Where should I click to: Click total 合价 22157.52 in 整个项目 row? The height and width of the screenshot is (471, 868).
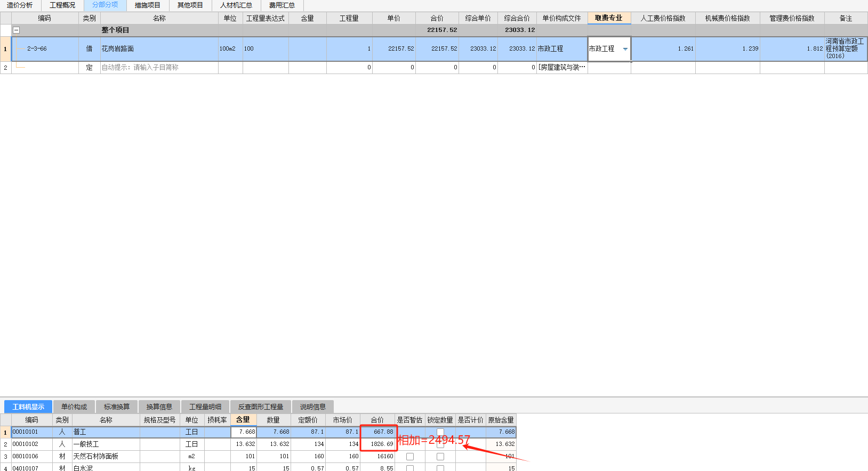437,30
